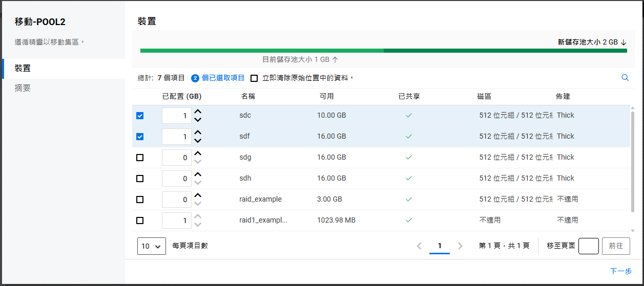
Task: Click the 移至頁面 page number field
Action: pos(588,246)
